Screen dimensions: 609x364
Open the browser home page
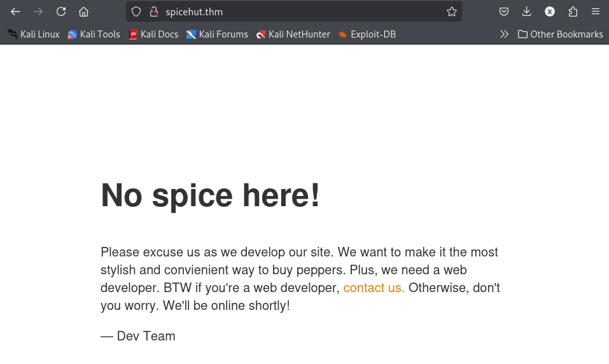click(83, 11)
